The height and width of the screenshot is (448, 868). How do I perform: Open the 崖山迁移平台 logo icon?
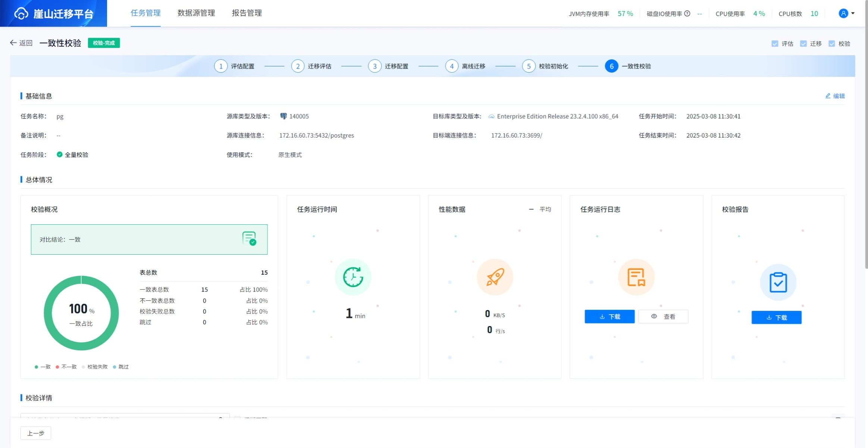coord(21,13)
